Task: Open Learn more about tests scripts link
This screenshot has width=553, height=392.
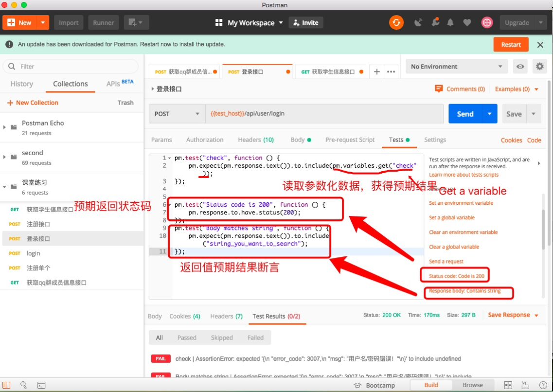Action: (464, 175)
